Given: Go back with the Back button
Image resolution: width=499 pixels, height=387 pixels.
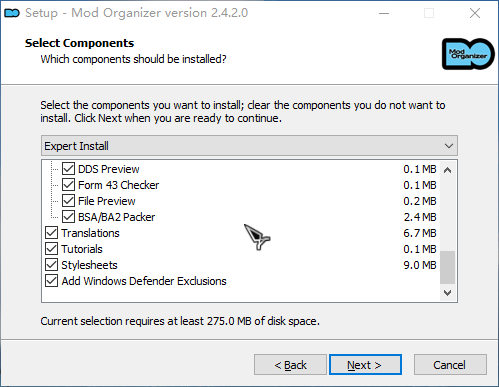Looking at the screenshot, I should tap(290, 365).
